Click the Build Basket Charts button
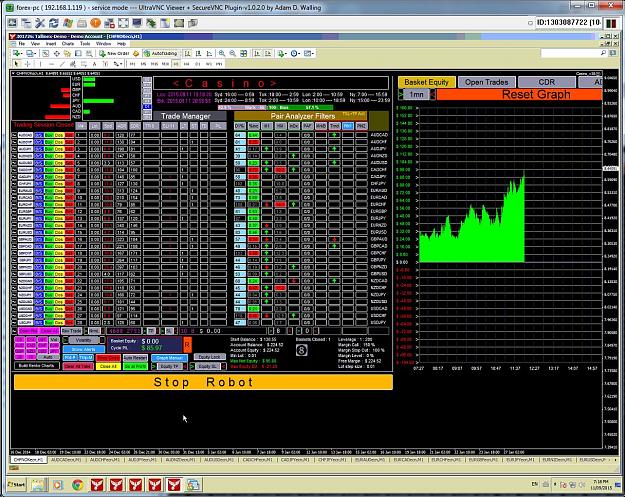 point(37,365)
